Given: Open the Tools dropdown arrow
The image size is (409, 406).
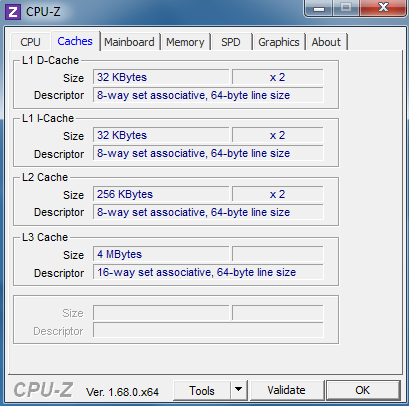Looking at the screenshot, I should 238,390.
